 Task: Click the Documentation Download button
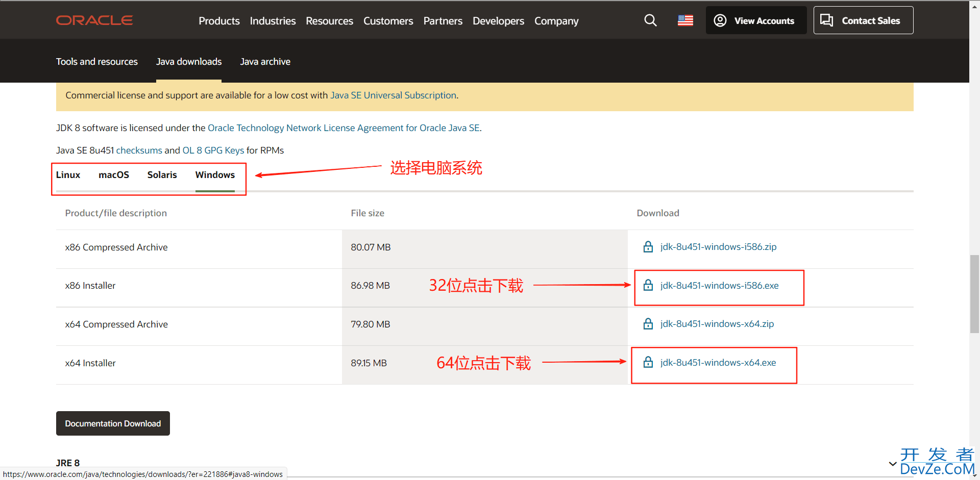click(113, 423)
